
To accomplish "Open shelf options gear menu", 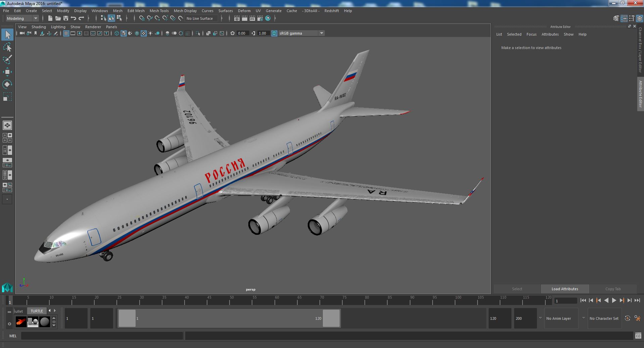I will (x=9, y=324).
